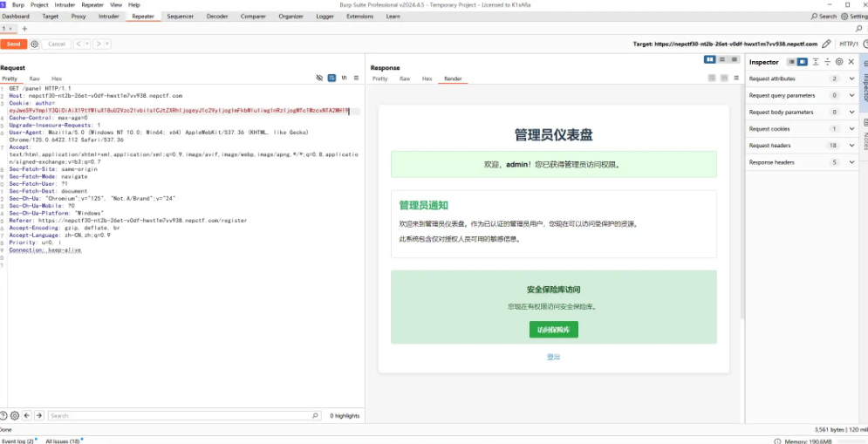The height and width of the screenshot is (444, 868).
Task: Open the request editor hamburger menu
Action: (x=356, y=79)
